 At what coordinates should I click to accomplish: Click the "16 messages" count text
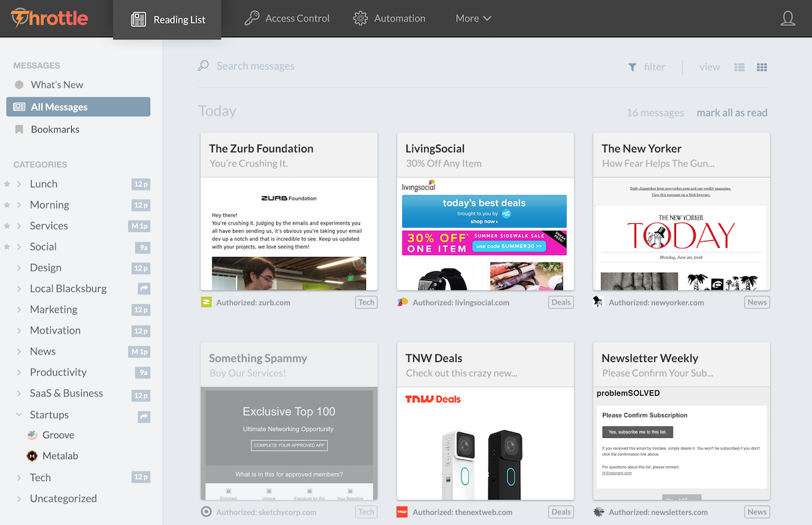tap(655, 113)
